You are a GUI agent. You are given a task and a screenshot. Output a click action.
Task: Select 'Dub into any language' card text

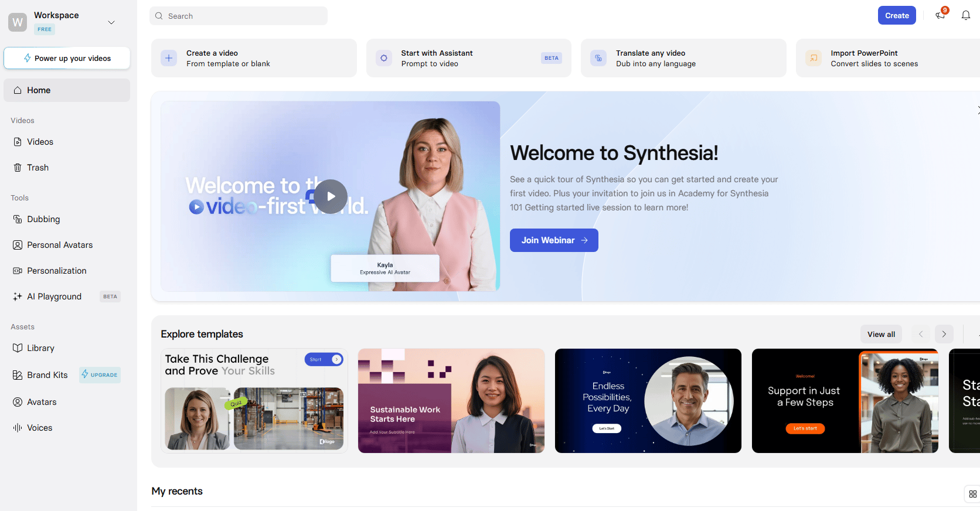pyautogui.click(x=656, y=64)
